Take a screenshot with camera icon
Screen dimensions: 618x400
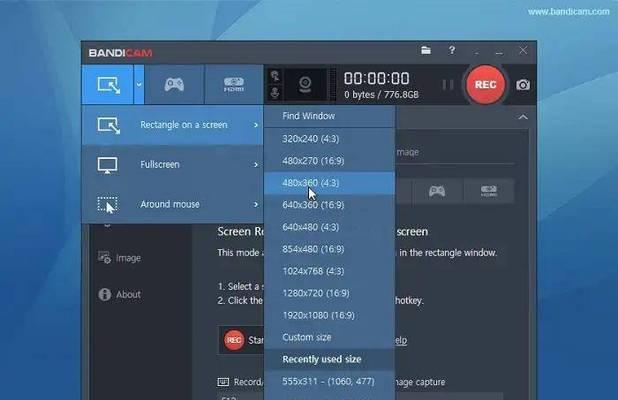[x=523, y=85]
